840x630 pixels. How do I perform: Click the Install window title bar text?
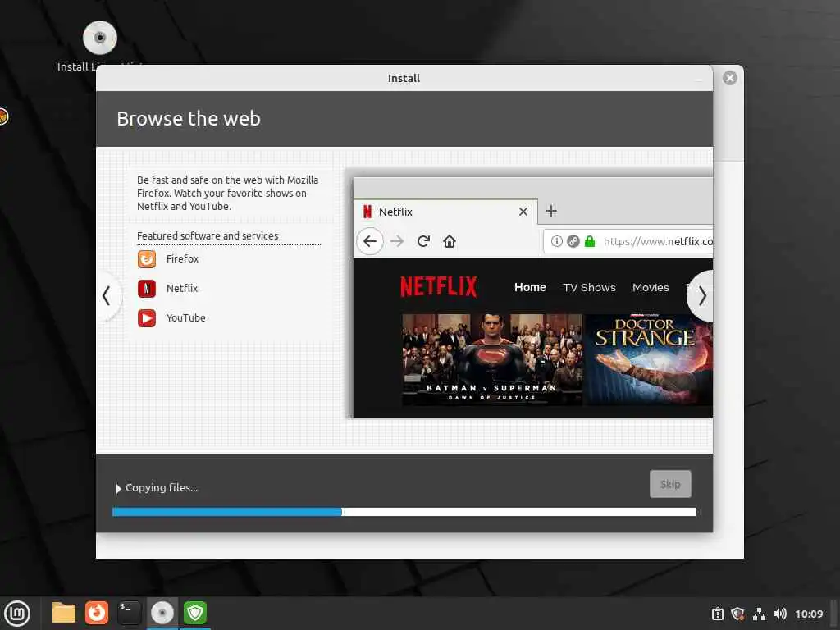coord(404,78)
